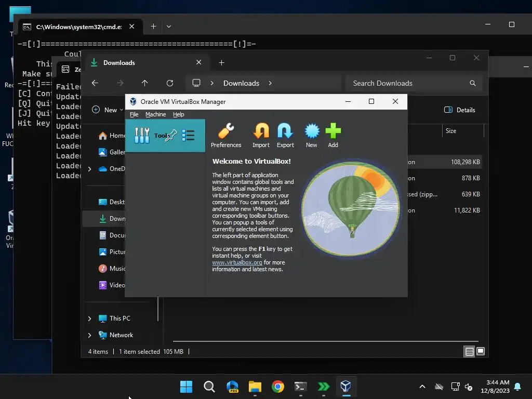Click the search magnifier in Explorer

(x=473, y=83)
